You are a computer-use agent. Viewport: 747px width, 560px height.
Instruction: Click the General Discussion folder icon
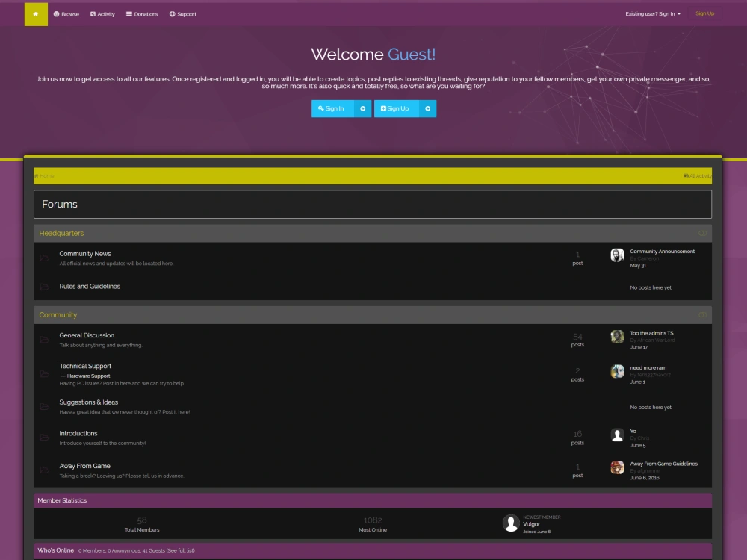tap(45, 340)
